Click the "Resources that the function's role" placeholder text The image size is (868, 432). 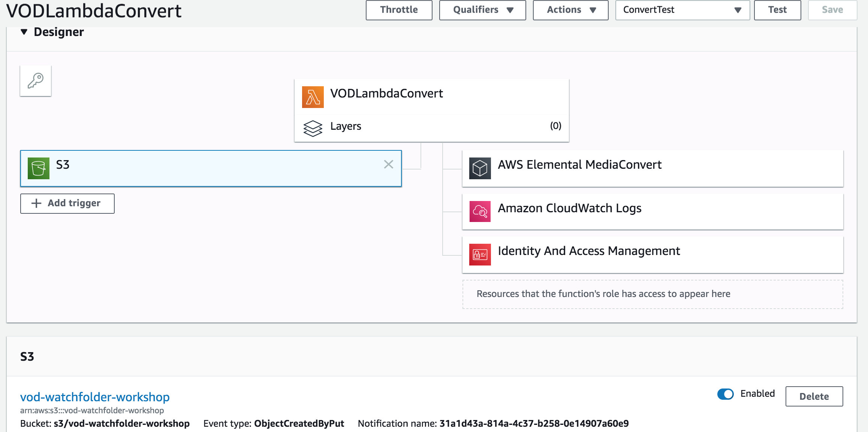click(603, 294)
